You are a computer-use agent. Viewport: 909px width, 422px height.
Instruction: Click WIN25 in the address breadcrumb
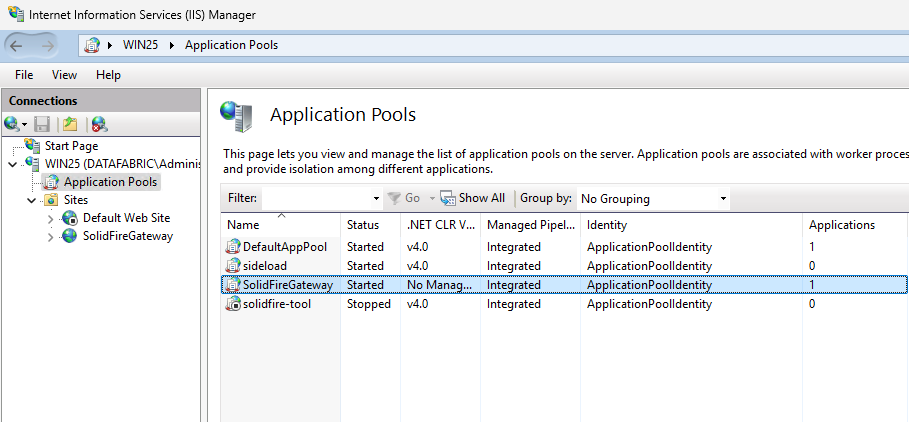click(140, 45)
